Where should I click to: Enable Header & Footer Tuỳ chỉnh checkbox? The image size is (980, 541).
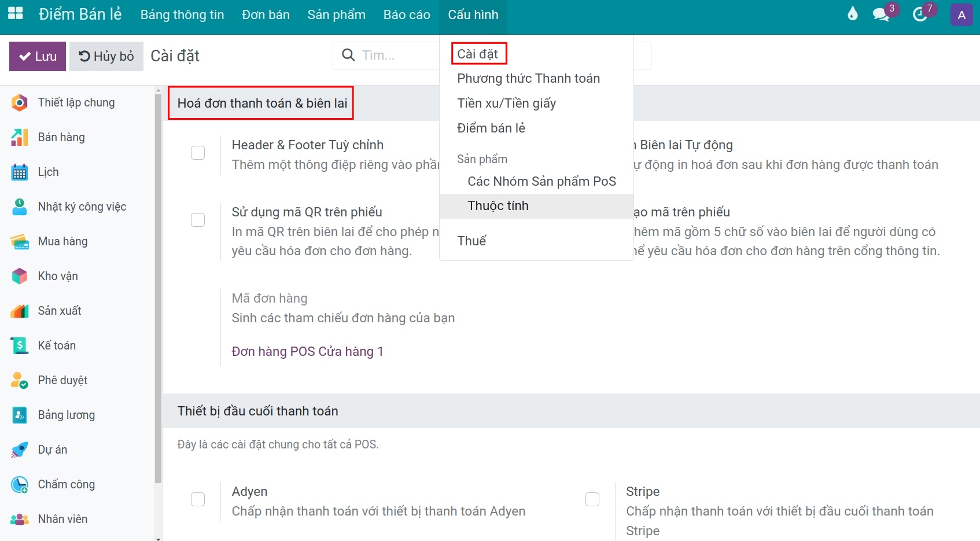(198, 153)
